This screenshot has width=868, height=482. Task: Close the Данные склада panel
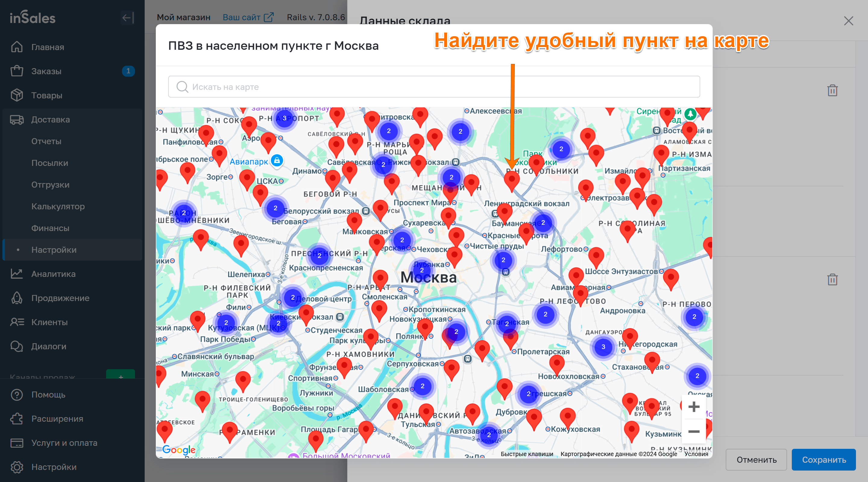(x=848, y=21)
